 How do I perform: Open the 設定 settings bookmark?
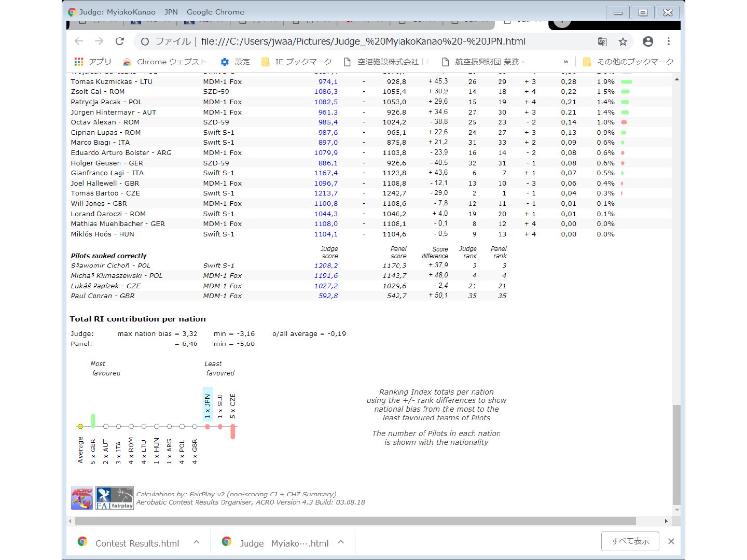(x=236, y=62)
